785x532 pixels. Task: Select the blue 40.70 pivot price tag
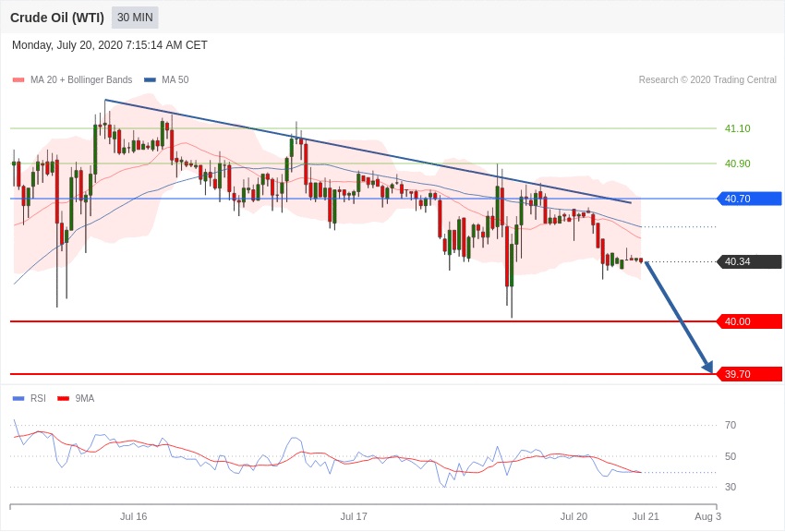point(749,199)
